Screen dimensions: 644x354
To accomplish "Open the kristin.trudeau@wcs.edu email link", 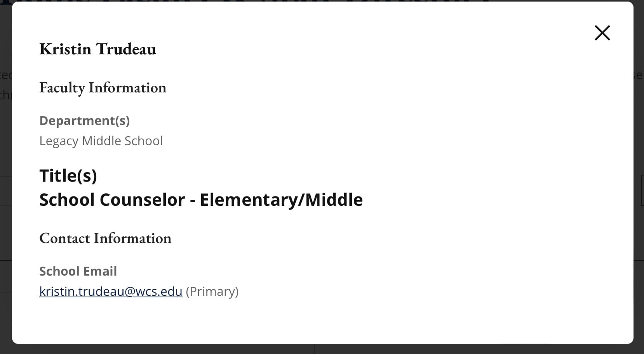I will [111, 292].
